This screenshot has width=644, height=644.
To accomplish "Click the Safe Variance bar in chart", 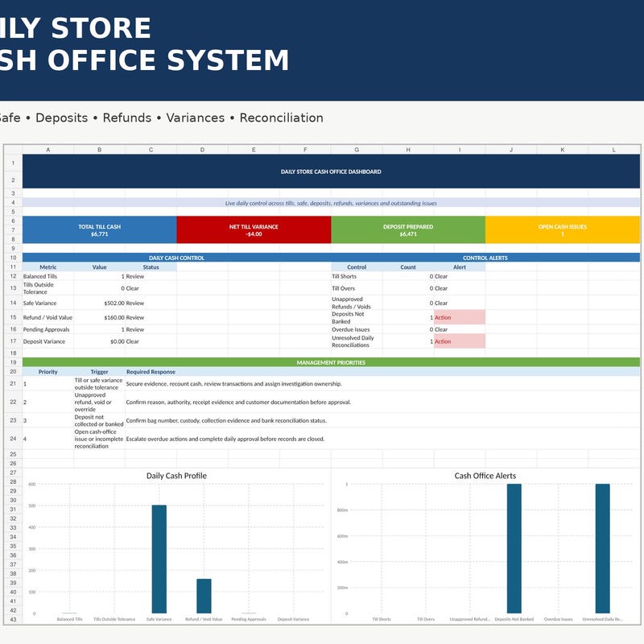I will [159, 559].
